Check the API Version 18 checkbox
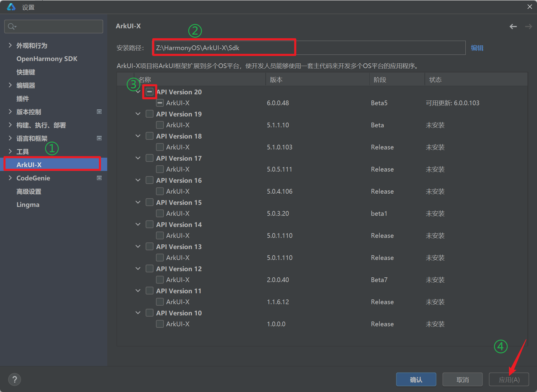Screen dimensions: 537x392 coord(150,136)
